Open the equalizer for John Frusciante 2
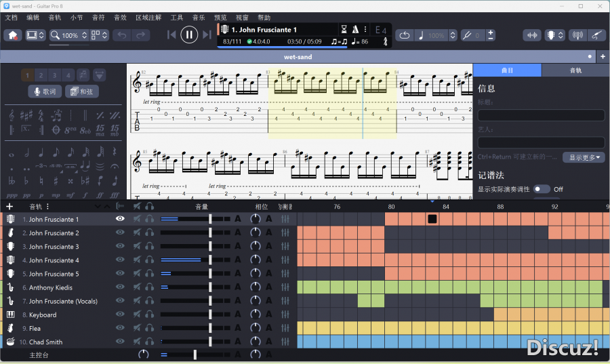 tap(285, 233)
